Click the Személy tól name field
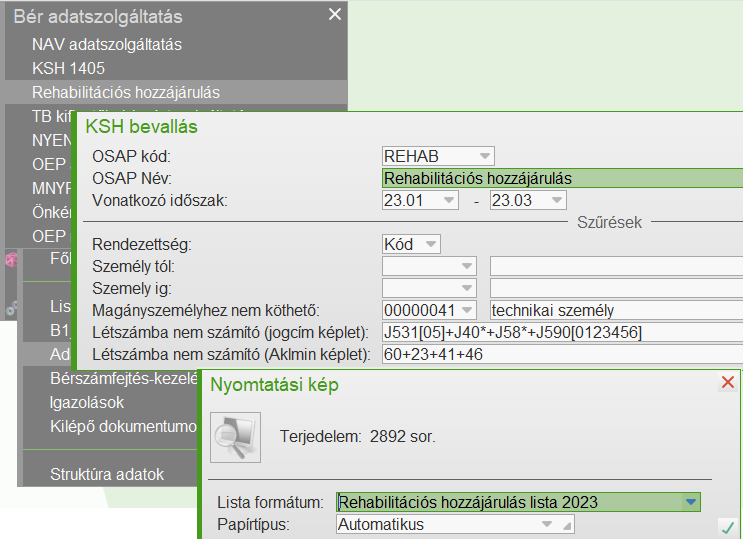 tap(616, 266)
